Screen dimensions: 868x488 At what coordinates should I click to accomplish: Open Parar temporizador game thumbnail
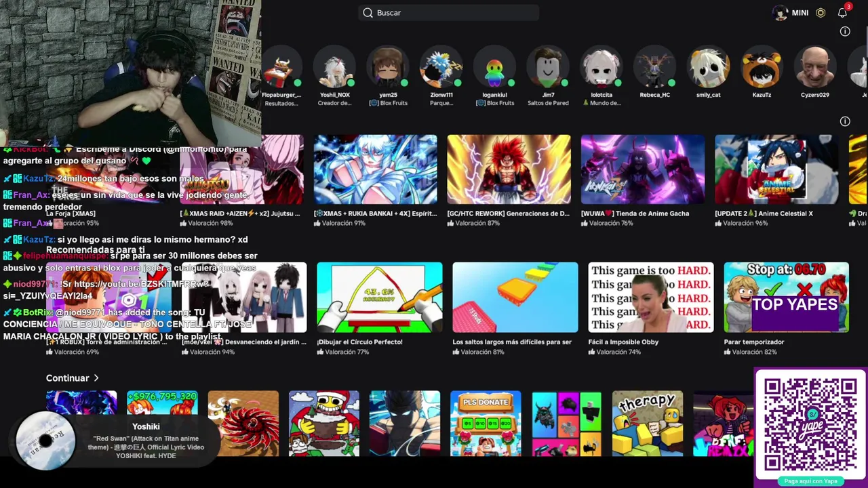[x=787, y=298]
